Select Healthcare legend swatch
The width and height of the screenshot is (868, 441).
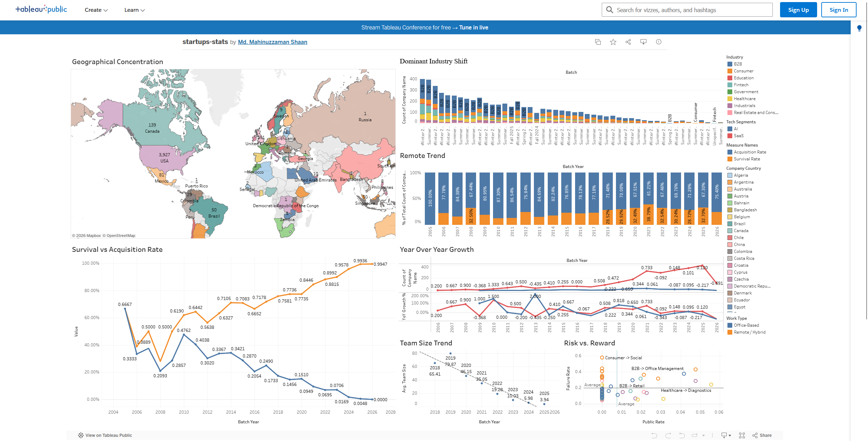(x=730, y=99)
